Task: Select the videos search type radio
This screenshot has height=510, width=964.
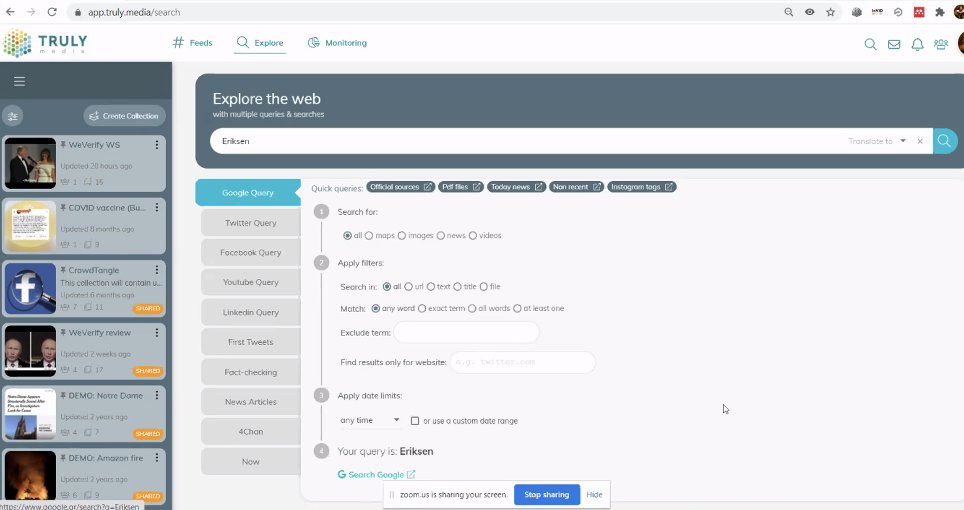Action: tap(473, 236)
